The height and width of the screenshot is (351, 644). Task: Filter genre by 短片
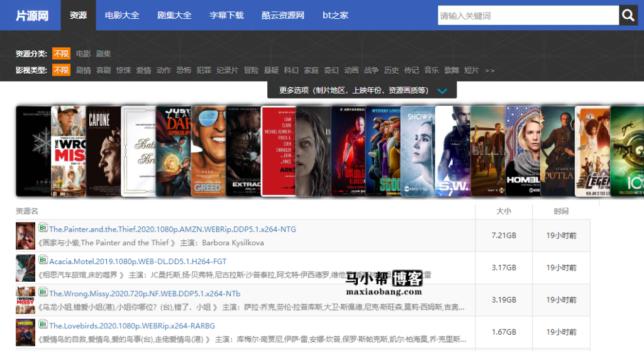472,70
